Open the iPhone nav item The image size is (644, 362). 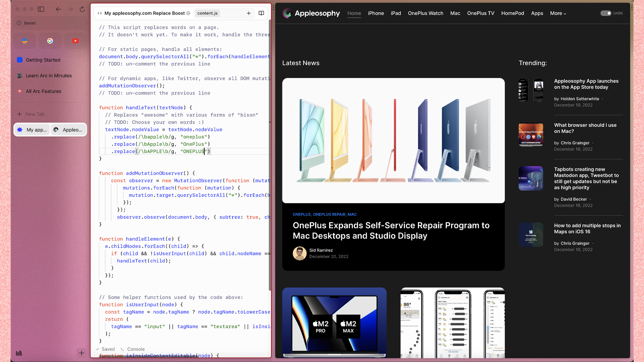pyautogui.click(x=376, y=13)
